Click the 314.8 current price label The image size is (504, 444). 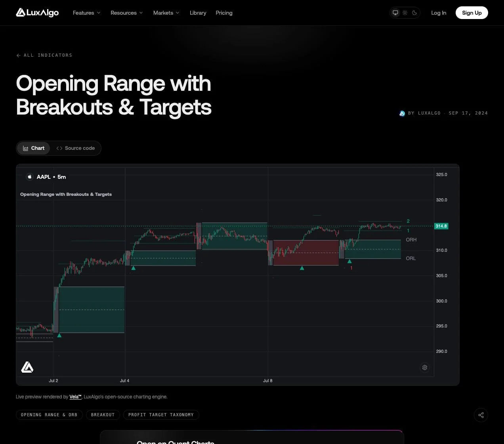441,226
